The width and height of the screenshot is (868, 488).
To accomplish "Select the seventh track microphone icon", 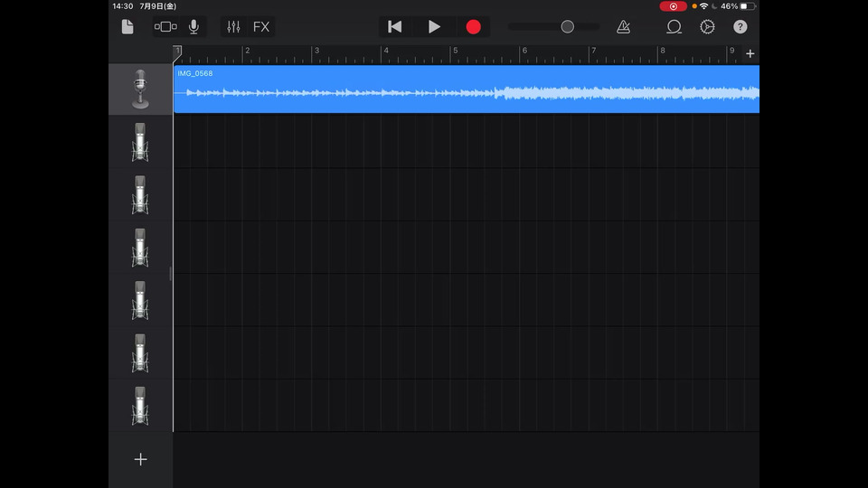I will coord(141,406).
